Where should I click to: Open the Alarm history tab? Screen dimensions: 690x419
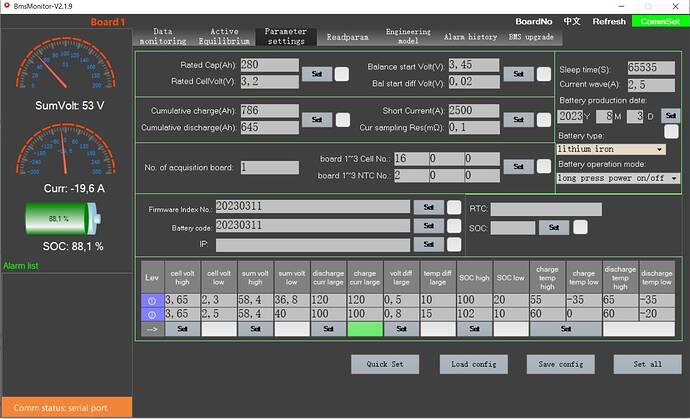(x=470, y=37)
